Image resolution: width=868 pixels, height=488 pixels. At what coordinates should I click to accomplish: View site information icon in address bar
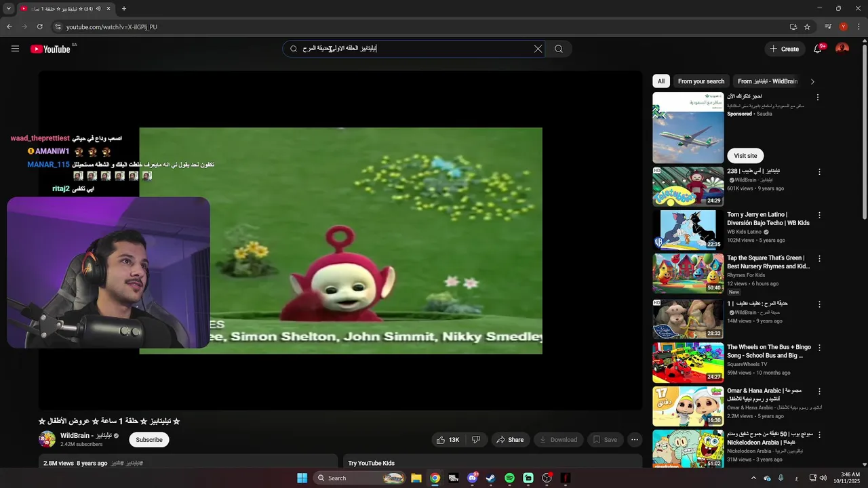point(58,27)
